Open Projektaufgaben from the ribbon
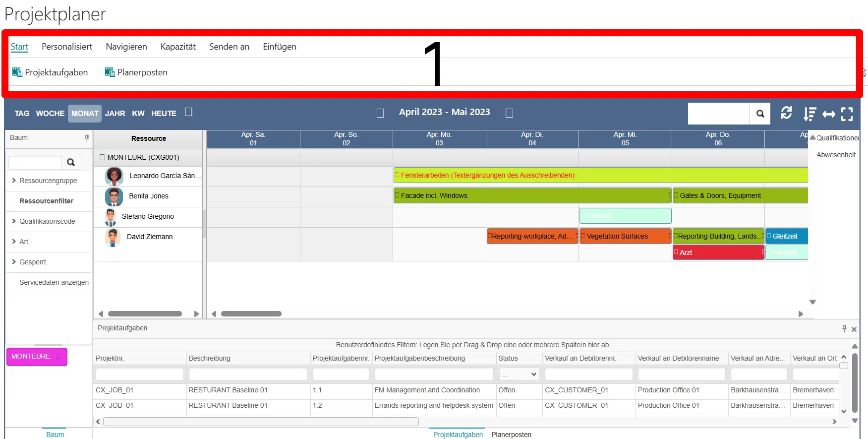Viewport: 868px width, 439px height. pos(50,72)
